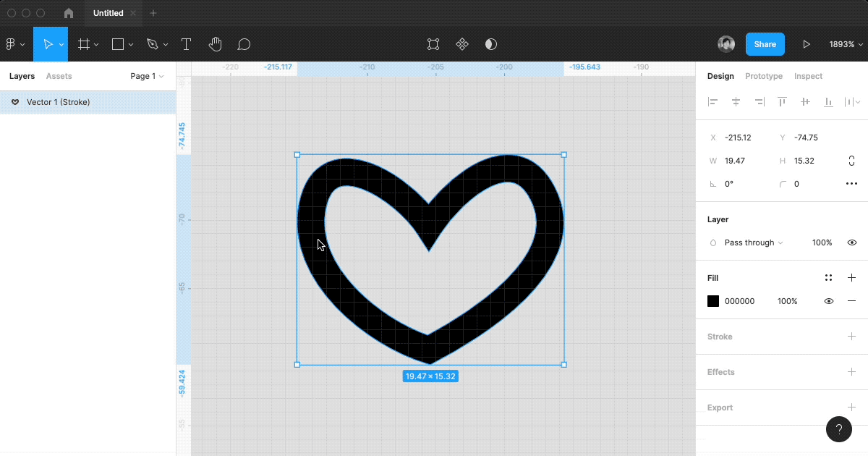The image size is (868, 456).
Task: Click the Share button
Action: 765,44
